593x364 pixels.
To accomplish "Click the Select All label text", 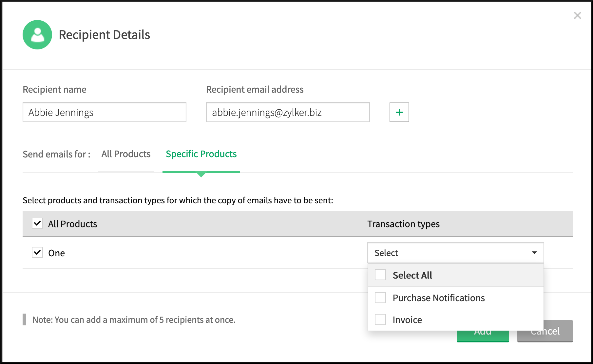I will point(412,275).
